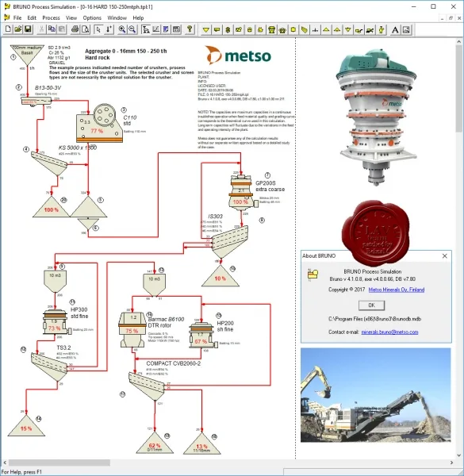464x476 pixels.
Task: Select the text tool letter A icon
Action: click(x=395, y=30)
